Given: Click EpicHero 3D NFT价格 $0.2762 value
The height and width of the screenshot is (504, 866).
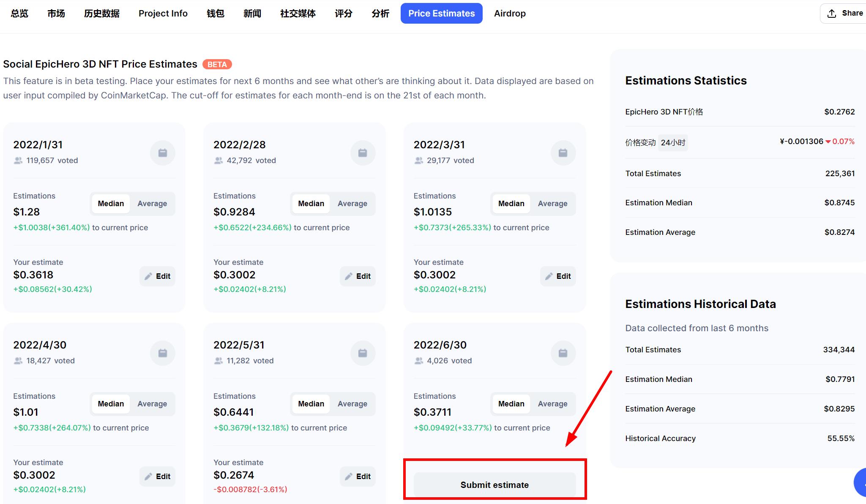Looking at the screenshot, I should (x=840, y=112).
